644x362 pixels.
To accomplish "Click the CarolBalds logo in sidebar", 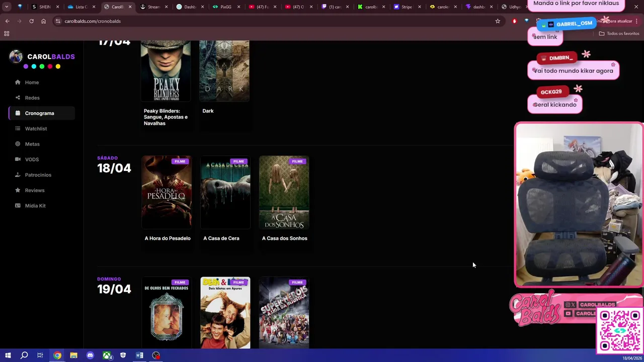I will (42, 56).
